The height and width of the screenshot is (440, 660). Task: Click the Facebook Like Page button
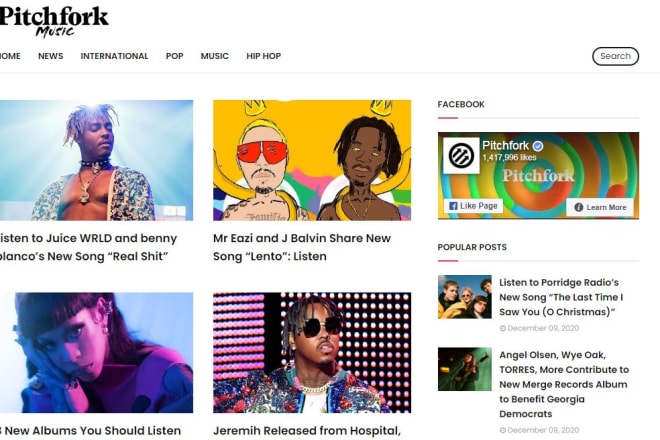tap(474, 206)
